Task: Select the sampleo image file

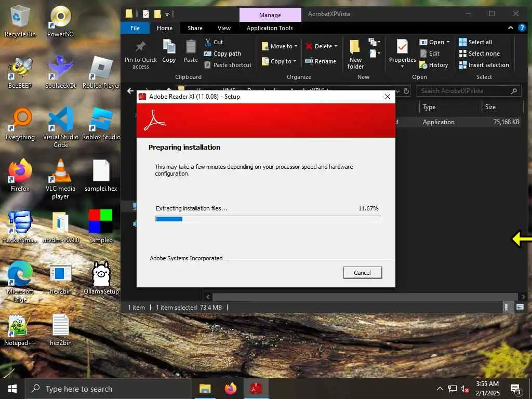Action: [x=101, y=227]
